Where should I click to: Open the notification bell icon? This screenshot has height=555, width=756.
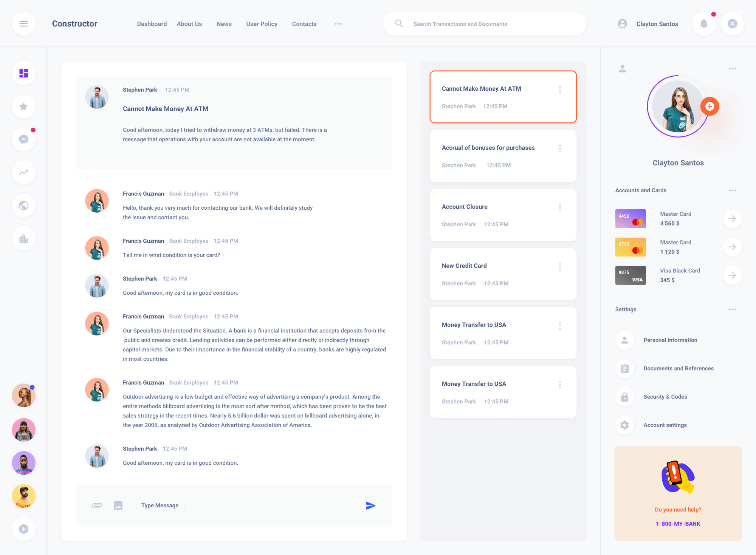[x=704, y=23]
